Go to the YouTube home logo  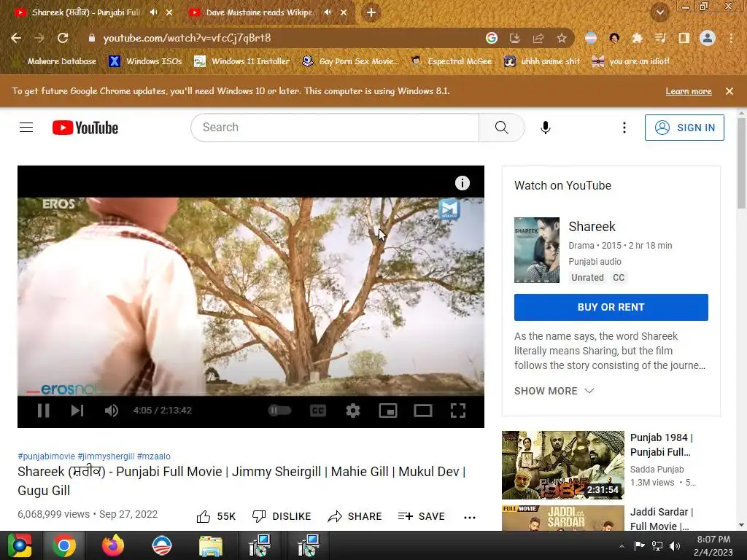point(85,128)
